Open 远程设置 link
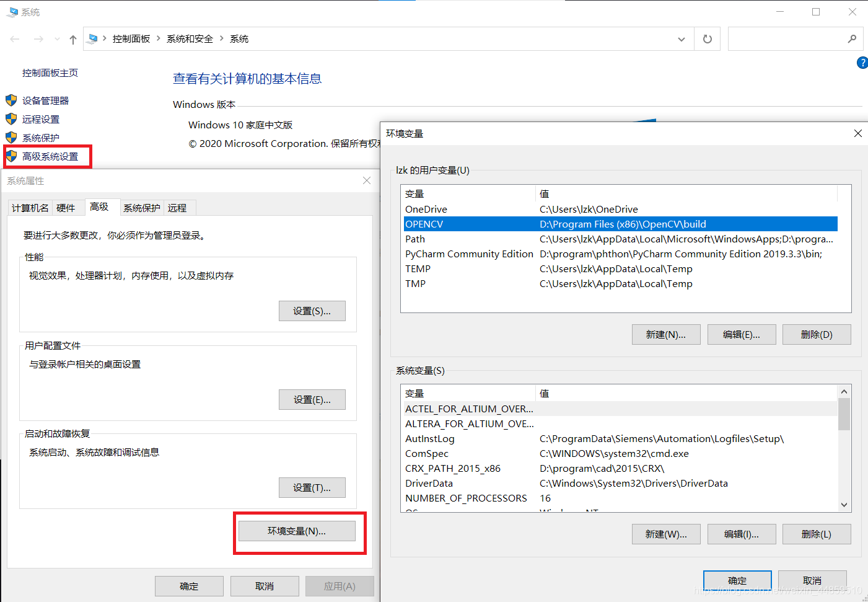 pos(41,120)
